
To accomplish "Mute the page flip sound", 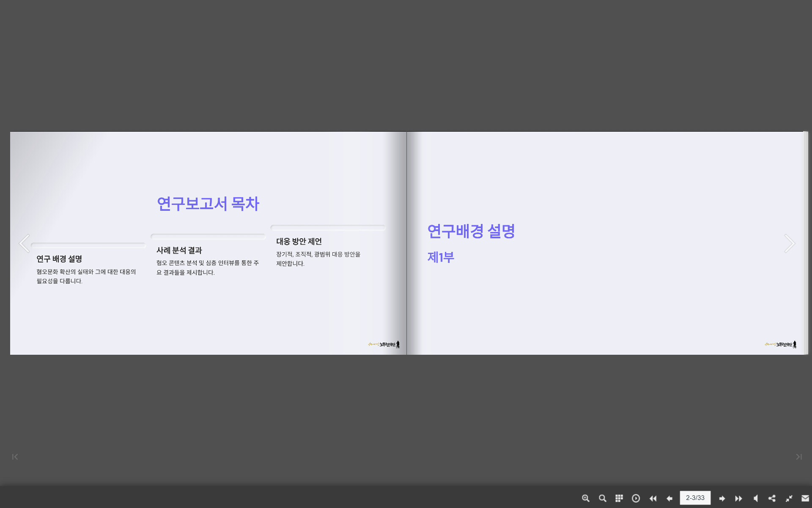I will click(x=755, y=498).
